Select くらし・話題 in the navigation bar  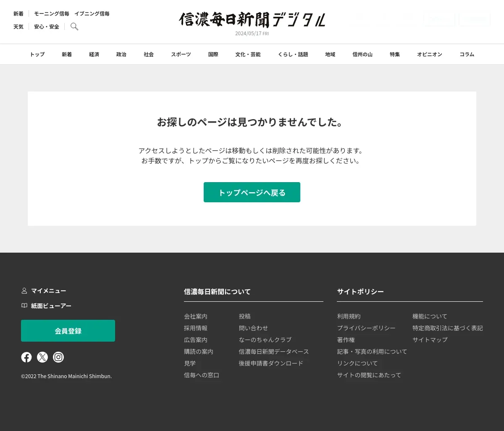293,55
